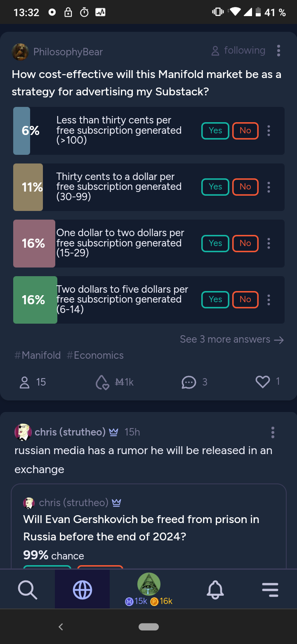Viewport: 297px width, 644px height.
Task: Bet No on Thirty cents to a dollar answer
Action: (245, 187)
